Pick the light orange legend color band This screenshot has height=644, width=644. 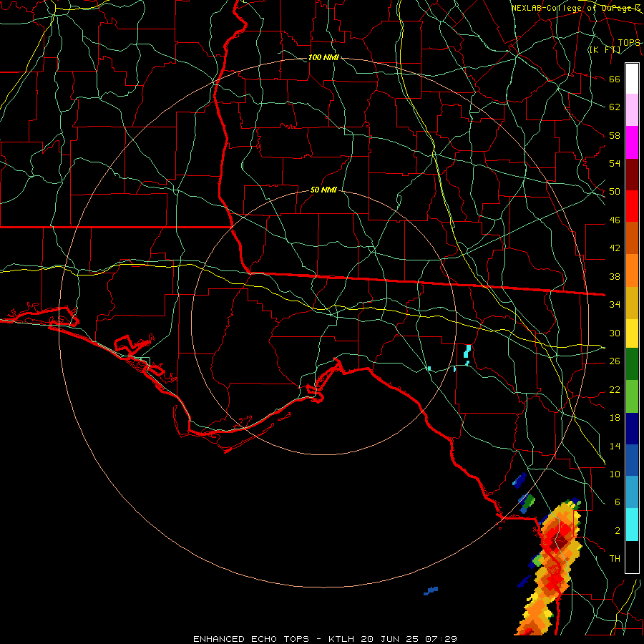[x=632, y=270]
